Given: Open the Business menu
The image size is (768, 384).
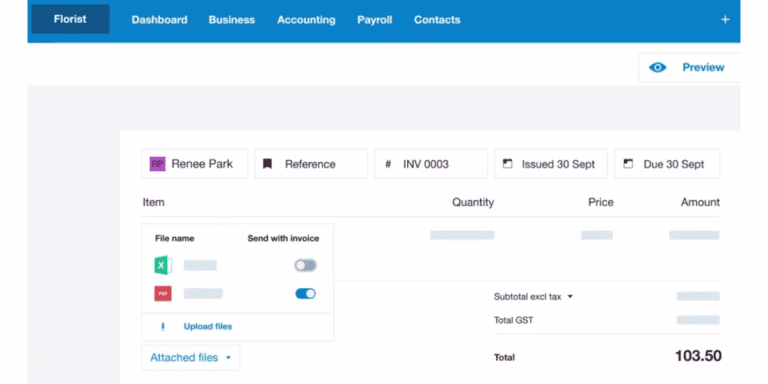Looking at the screenshot, I should coord(232,20).
